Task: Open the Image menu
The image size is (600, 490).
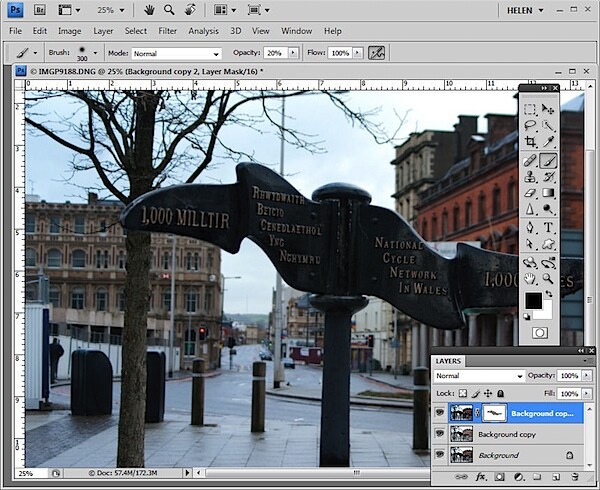Action: pos(69,31)
